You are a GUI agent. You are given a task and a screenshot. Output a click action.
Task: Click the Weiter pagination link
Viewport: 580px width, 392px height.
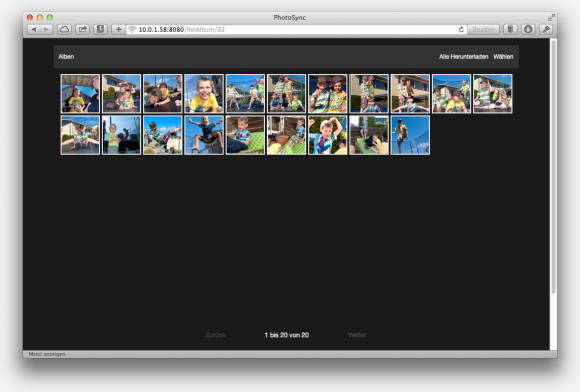click(x=357, y=335)
